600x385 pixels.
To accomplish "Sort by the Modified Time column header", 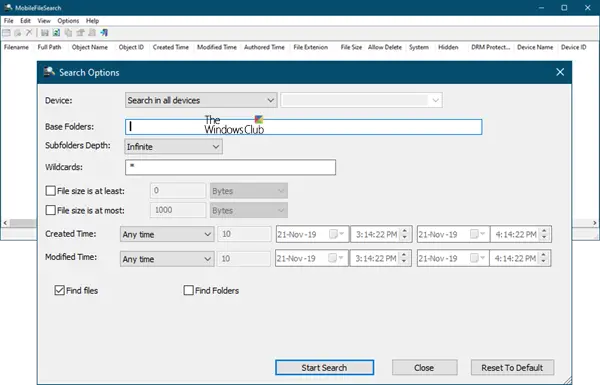I will 217,47.
